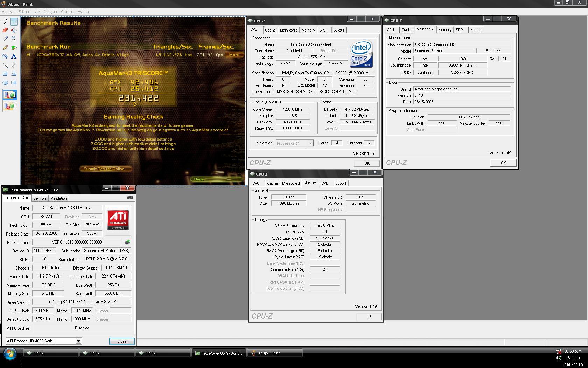Enable opaque selection option in Paint
Image resolution: width=588 pixels, height=368 pixels.
[9, 95]
